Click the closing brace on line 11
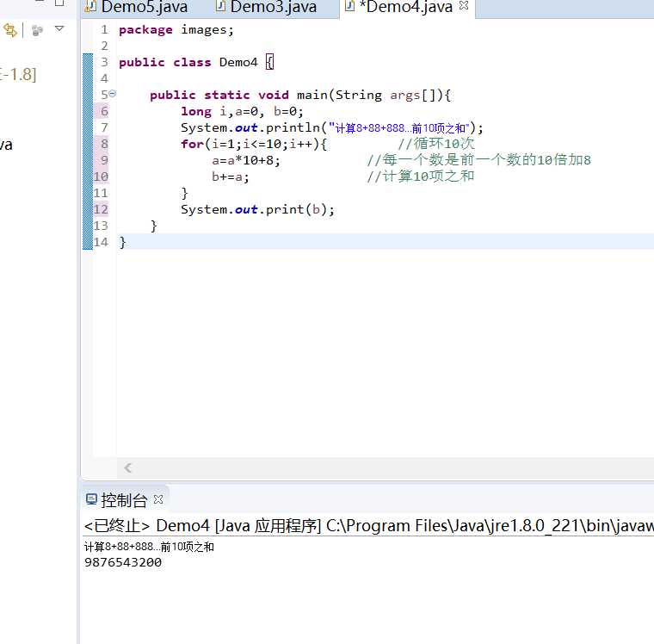The width and height of the screenshot is (654, 644). pyautogui.click(x=184, y=193)
